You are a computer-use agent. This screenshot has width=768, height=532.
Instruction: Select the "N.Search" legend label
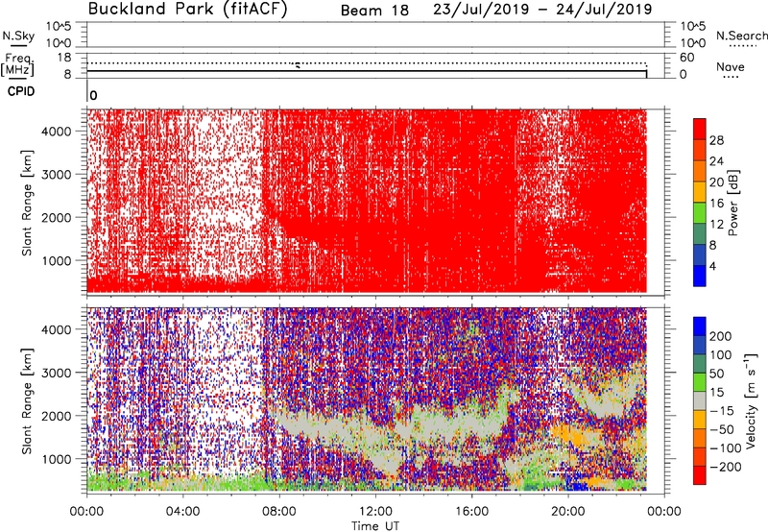click(x=741, y=36)
